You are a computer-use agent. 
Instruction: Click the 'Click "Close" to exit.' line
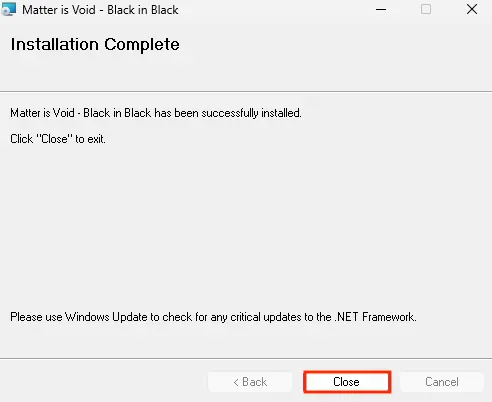tap(58, 139)
